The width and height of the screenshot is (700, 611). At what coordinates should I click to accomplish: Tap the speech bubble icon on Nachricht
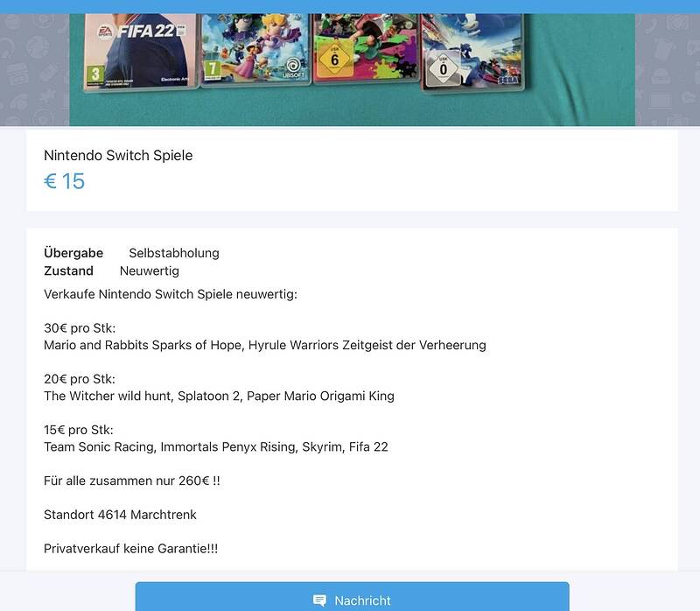[319, 600]
